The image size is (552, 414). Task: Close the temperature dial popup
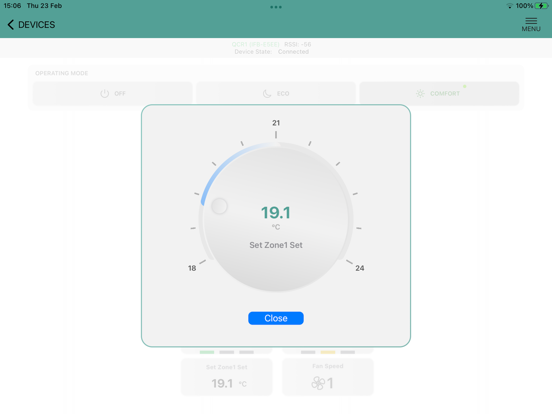coord(276,318)
